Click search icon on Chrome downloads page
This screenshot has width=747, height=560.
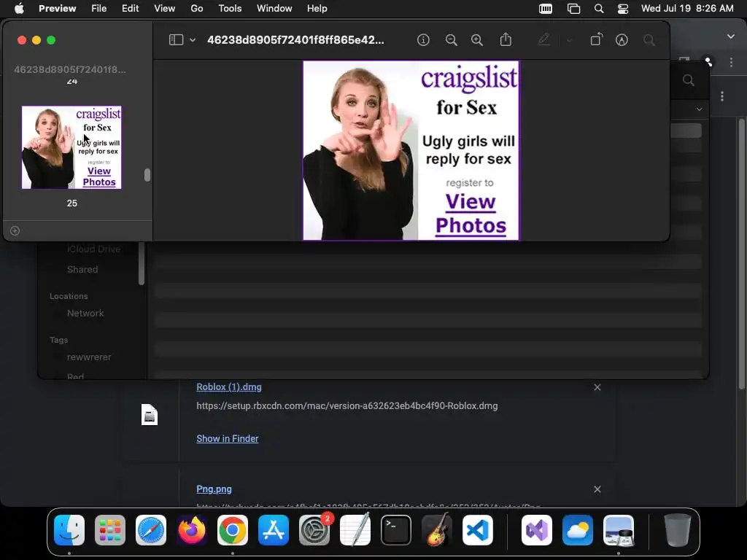689,80
